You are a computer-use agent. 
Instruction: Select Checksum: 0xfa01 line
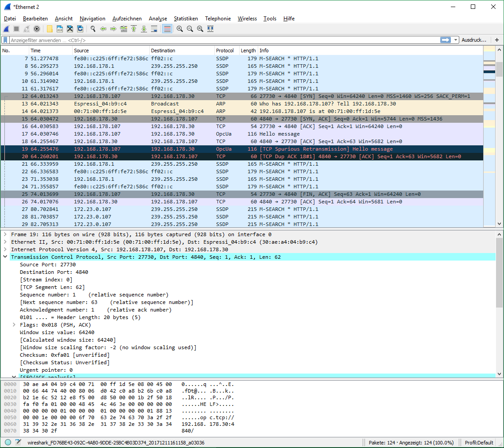coord(65,355)
